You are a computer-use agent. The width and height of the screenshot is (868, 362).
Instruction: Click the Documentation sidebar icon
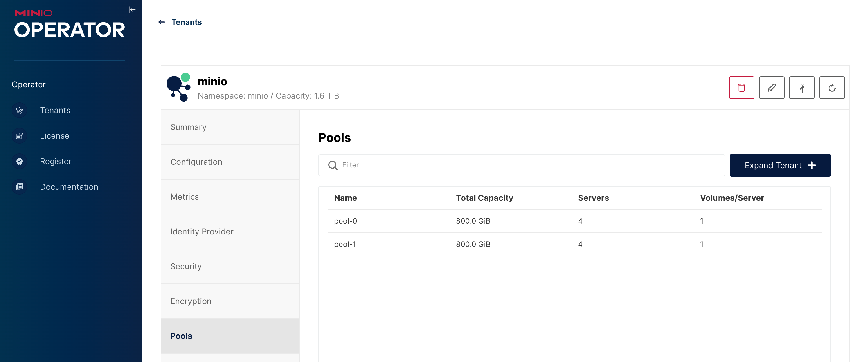(19, 187)
